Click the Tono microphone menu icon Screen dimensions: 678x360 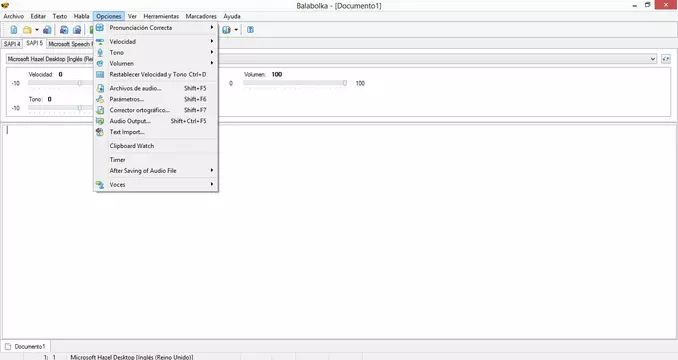[x=100, y=52]
